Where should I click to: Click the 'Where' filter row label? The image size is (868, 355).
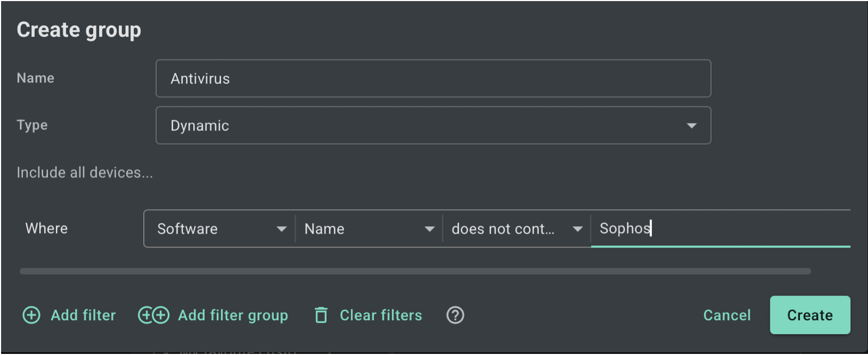coord(47,228)
